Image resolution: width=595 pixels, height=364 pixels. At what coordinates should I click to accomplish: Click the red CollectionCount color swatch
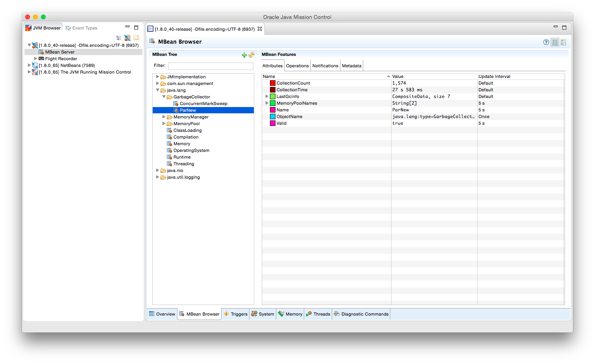pyautogui.click(x=273, y=83)
